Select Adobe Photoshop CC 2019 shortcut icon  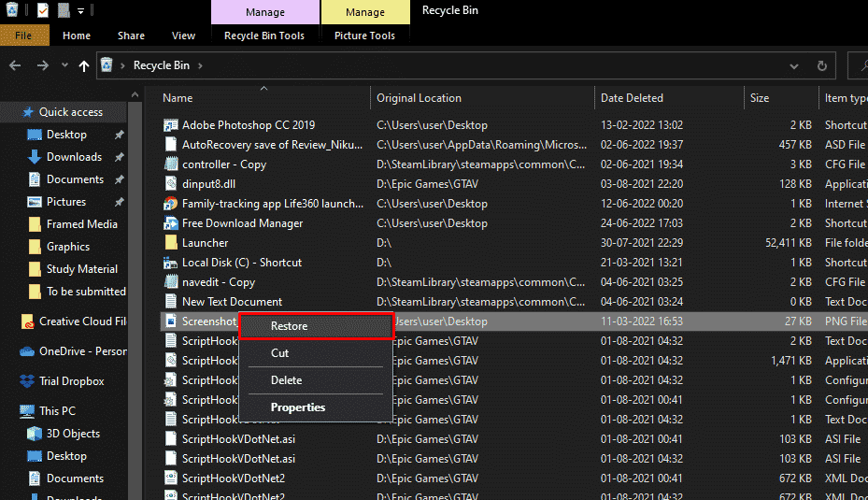[170, 125]
